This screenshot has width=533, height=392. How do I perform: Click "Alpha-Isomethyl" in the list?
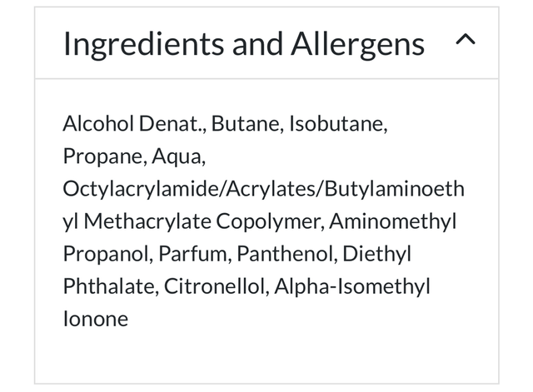pyautogui.click(x=351, y=287)
